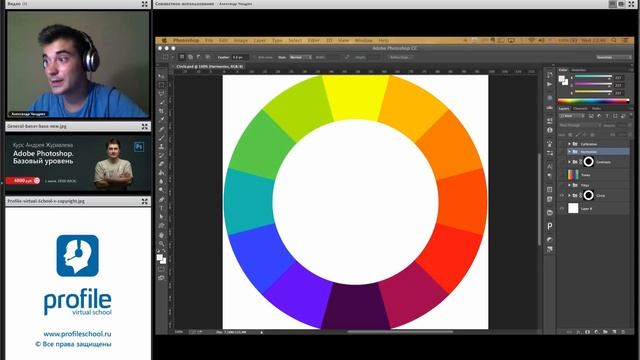Open the Character panel icon
The image size is (640, 360).
click(550, 167)
